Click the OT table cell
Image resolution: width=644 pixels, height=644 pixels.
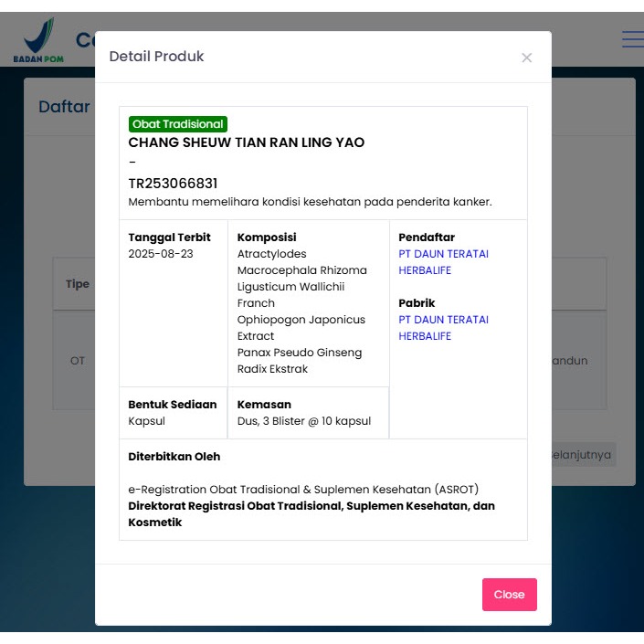coord(77,361)
